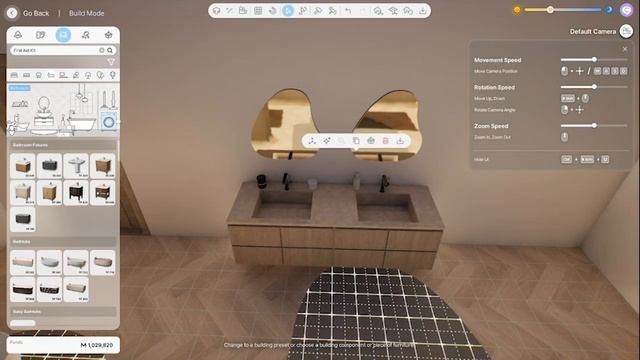Click the copy-stack icon in top toolbar

click(243, 11)
